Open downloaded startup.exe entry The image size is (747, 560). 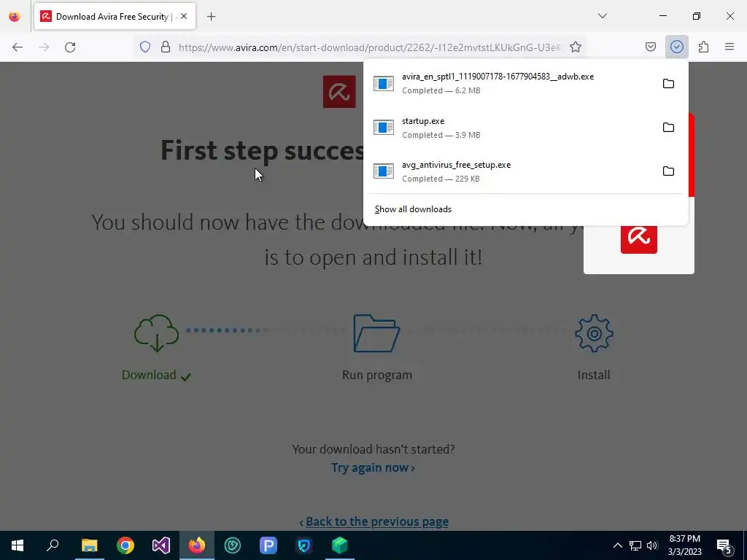pos(510,128)
